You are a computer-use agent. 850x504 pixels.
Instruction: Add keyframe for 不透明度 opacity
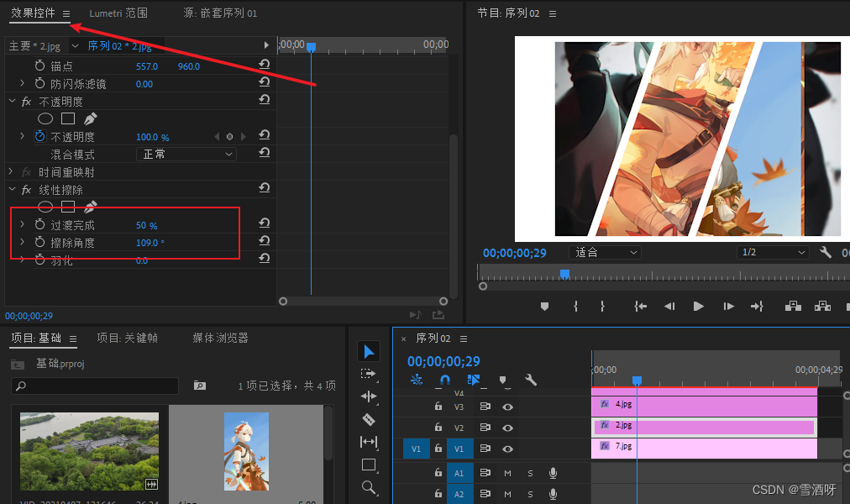click(x=229, y=137)
